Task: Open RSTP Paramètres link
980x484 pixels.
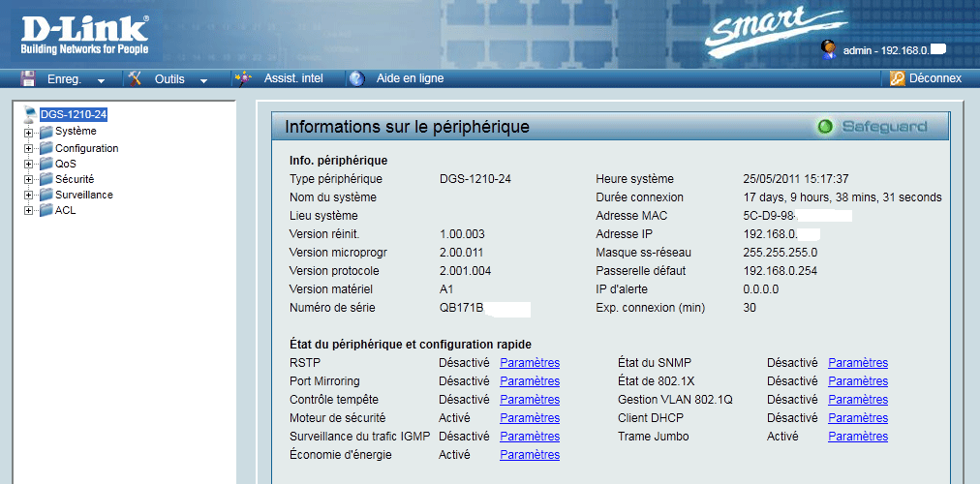Action: 530,363
